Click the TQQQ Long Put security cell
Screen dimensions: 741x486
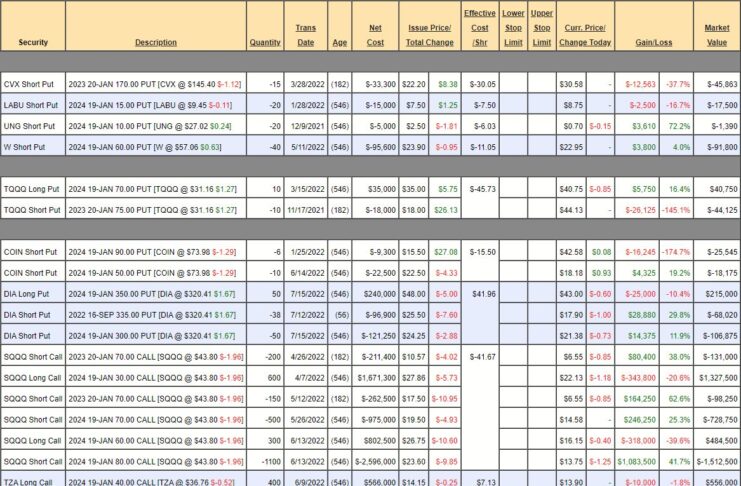(x=34, y=189)
